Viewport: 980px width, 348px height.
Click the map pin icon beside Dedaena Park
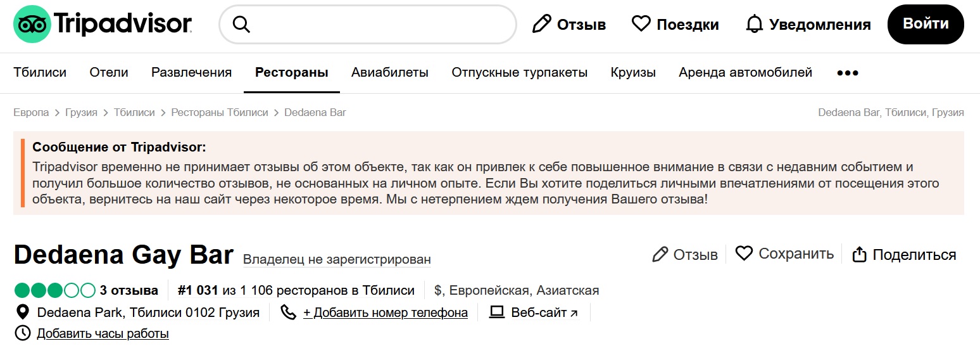[x=23, y=312]
